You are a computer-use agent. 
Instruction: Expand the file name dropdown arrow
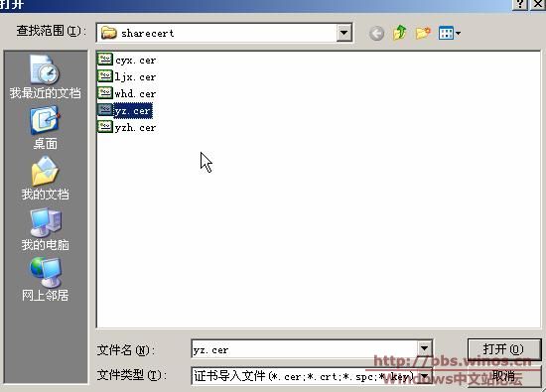point(424,349)
